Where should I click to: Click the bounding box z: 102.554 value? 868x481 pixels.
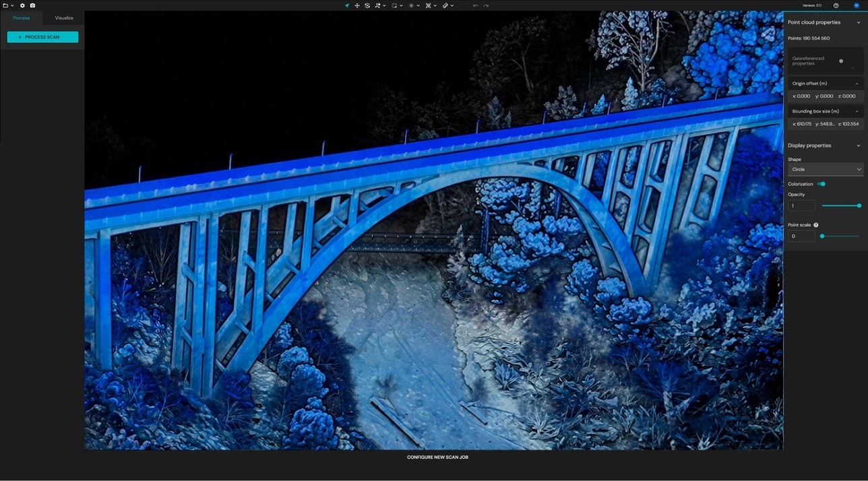pos(848,124)
